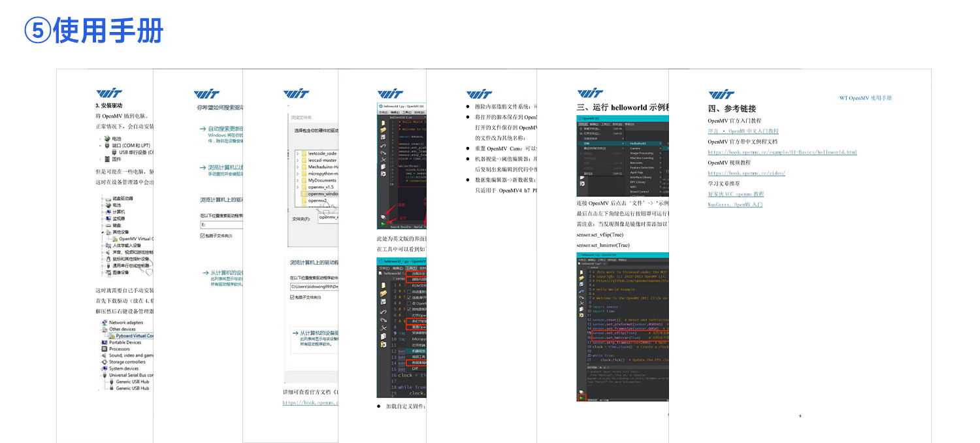Open the book.openmv.cc/video/ link
This screenshot has height=443, width=980.
[x=746, y=173]
